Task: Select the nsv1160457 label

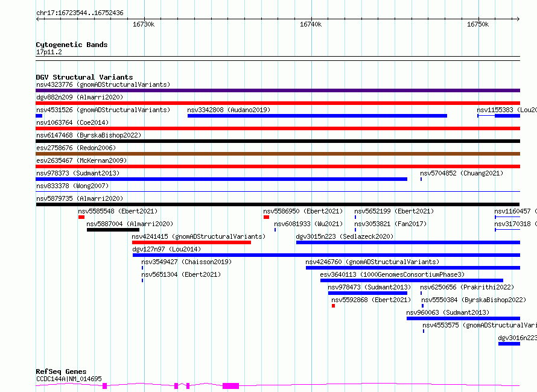Action: click(x=515, y=211)
